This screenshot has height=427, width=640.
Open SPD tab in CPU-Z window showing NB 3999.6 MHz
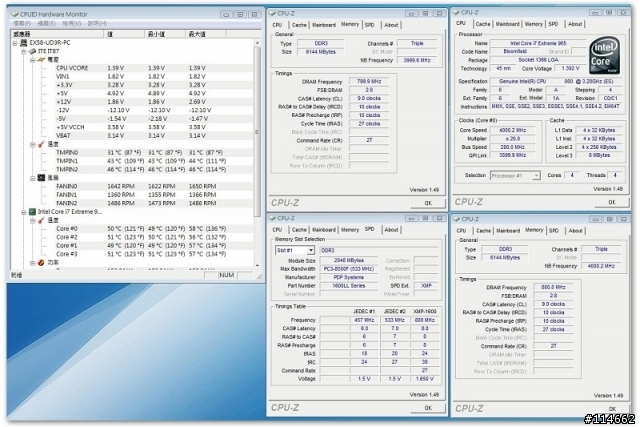tap(369, 25)
